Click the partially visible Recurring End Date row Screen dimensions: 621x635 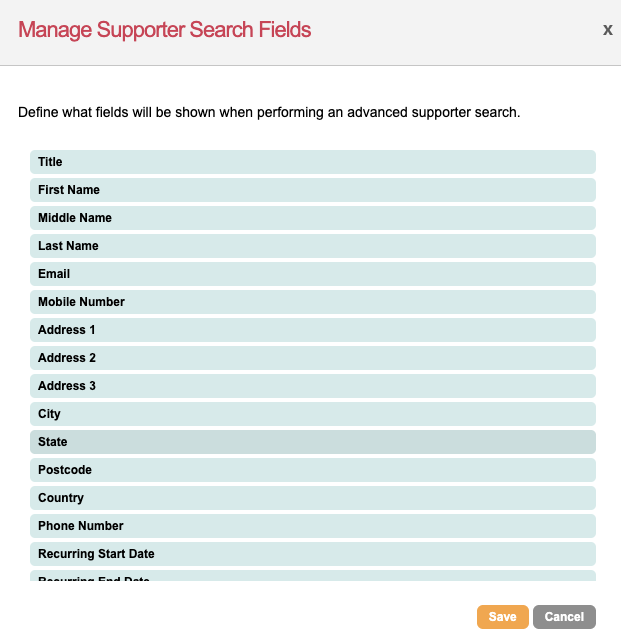(313, 577)
